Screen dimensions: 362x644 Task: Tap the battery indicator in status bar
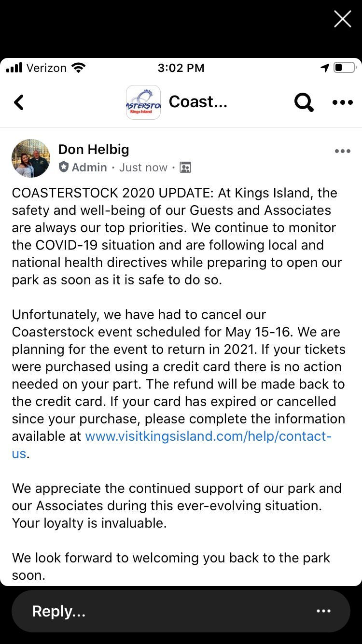(x=345, y=68)
